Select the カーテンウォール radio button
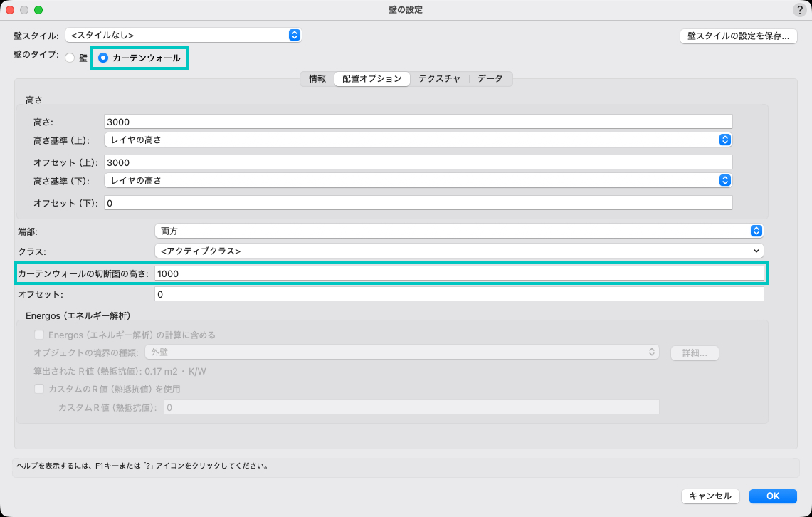Screen dimensions: 812x517 coord(103,58)
